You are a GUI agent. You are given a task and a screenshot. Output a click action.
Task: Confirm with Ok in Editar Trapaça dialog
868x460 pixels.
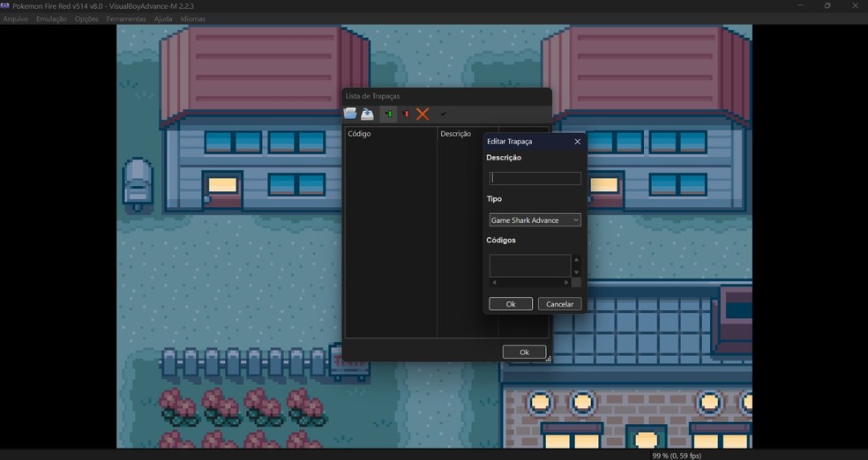pos(511,304)
